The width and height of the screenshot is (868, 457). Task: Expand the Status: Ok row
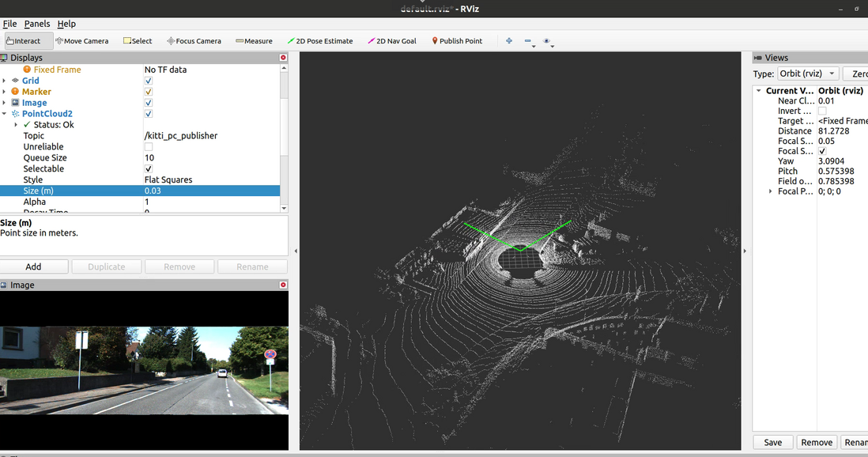point(16,125)
